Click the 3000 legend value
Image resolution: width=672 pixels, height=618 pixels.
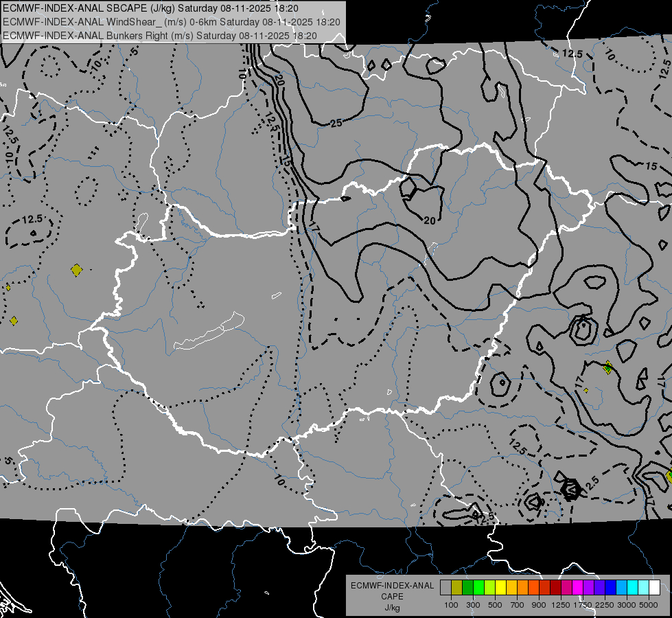coord(627,605)
